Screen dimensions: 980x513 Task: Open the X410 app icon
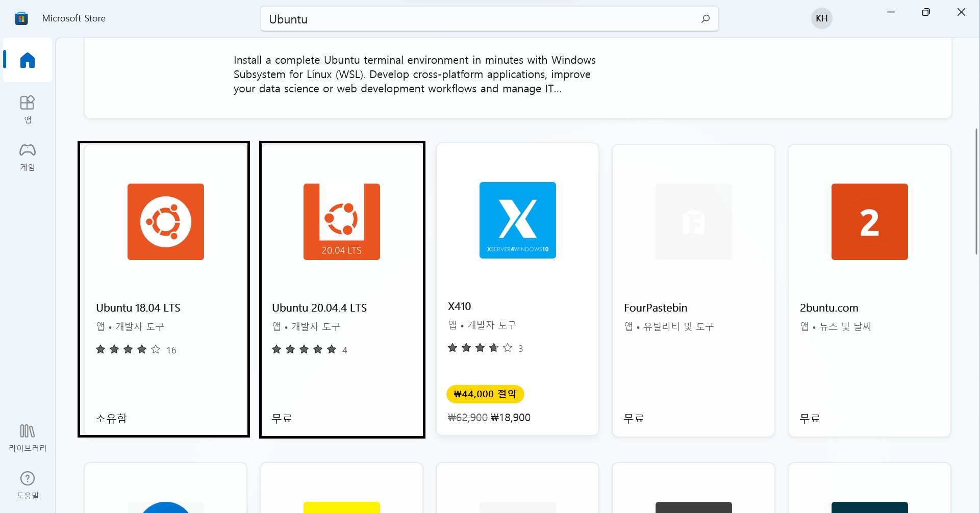click(x=518, y=220)
